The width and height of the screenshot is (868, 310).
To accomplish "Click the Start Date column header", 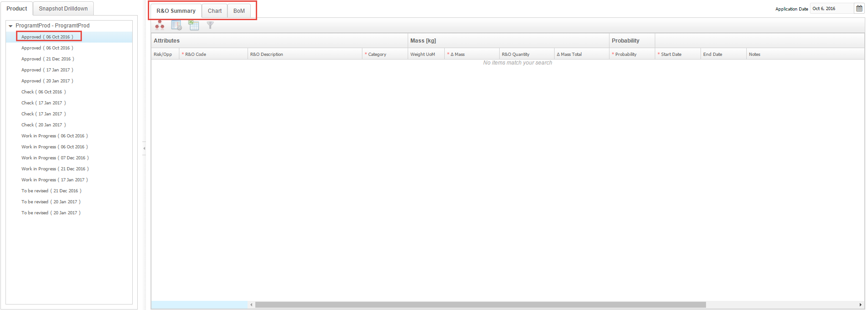I will coord(678,54).
